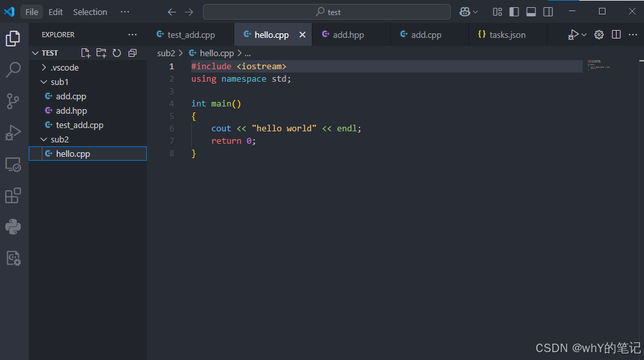Open the run button dropdown arrow
This screenshot has width=644, height=360.
point(584,35)
